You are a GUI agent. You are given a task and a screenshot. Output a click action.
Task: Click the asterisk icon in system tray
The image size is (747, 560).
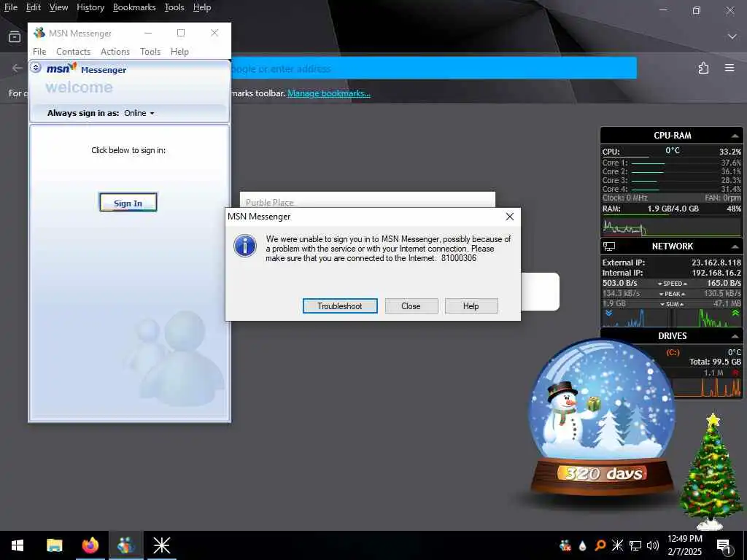pyautogui.click(x=617, y=545)
